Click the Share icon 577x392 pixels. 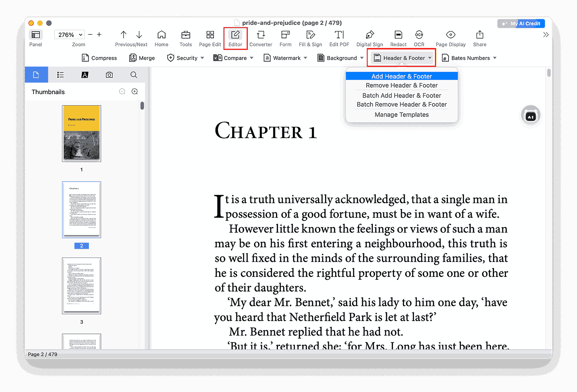pyautogui.click(x=480, y=35)
